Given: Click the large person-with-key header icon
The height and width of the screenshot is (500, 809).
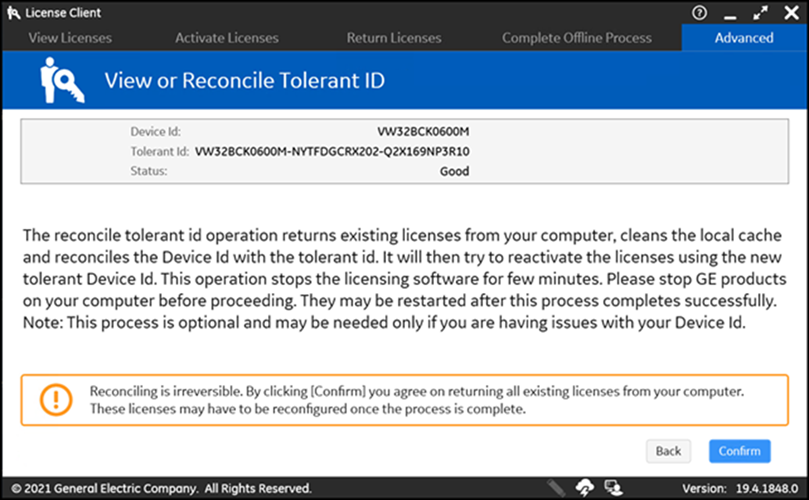Looking at the screenshot, I should coord(61,80).
